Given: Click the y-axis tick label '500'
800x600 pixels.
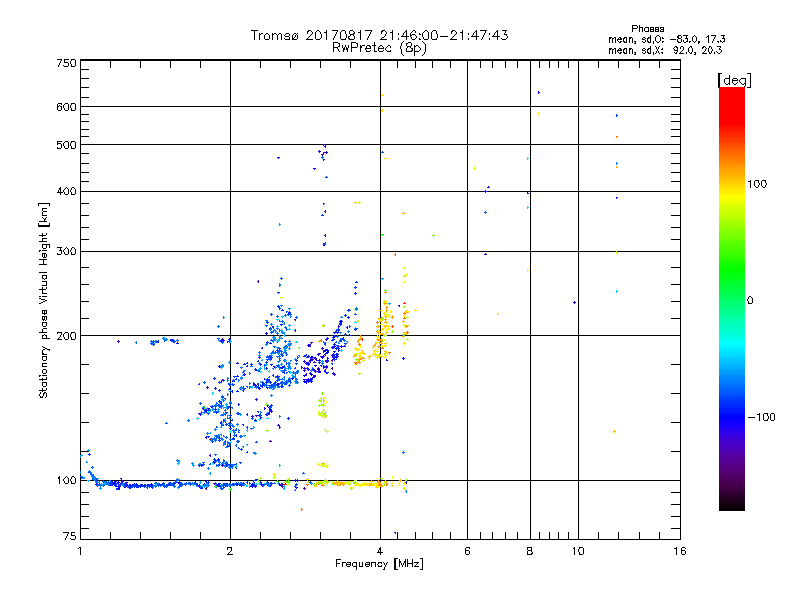Looking at the screenshot, I should (x=66, y=145).
